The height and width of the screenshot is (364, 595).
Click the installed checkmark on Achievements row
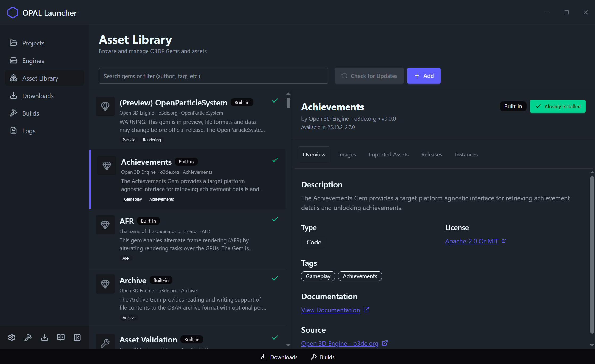pyautogui.click(x=275, y=160)
